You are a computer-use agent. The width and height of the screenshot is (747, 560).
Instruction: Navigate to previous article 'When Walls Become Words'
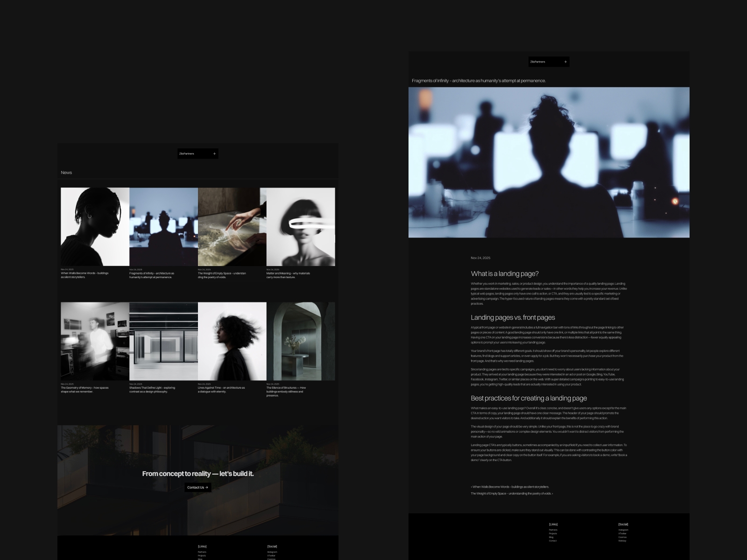click(510, 486)
